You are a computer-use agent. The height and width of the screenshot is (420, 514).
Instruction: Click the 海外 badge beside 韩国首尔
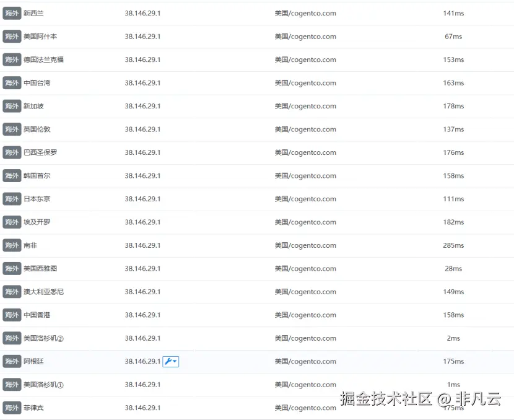click(x=12, y=175)
